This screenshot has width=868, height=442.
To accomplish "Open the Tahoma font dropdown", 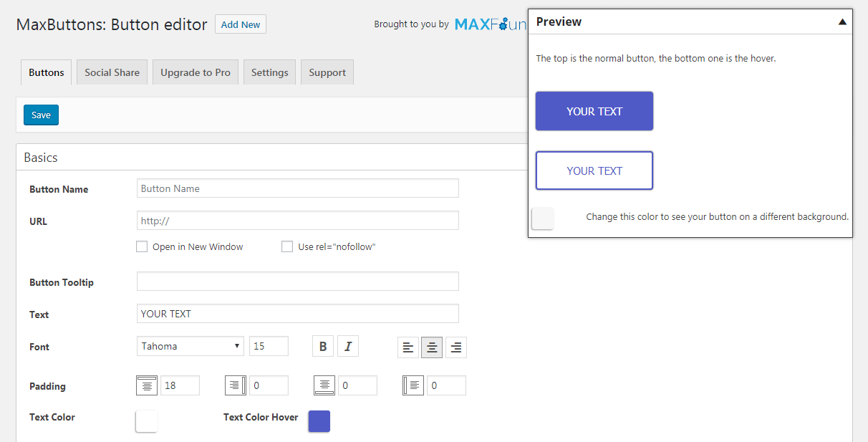I will click(x=190, y=346).
